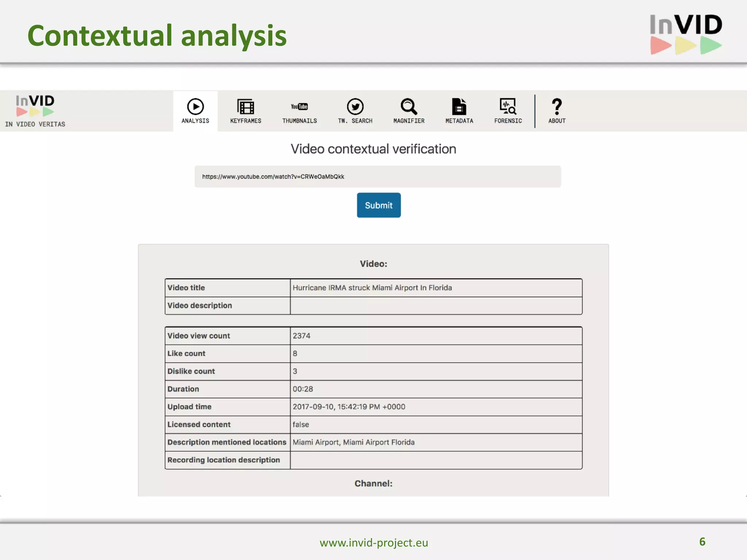
Task: Select the duration value 00:28
Action: [303, 389]
